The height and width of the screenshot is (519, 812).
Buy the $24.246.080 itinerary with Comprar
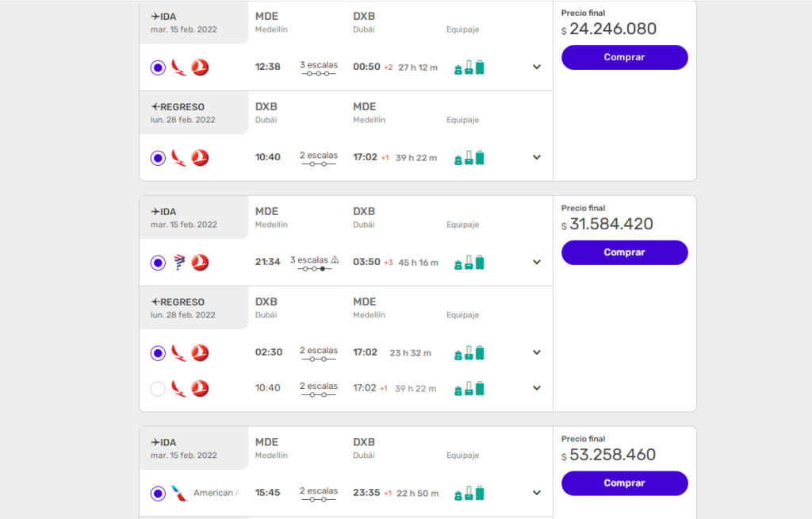click(x=625, y=57)
